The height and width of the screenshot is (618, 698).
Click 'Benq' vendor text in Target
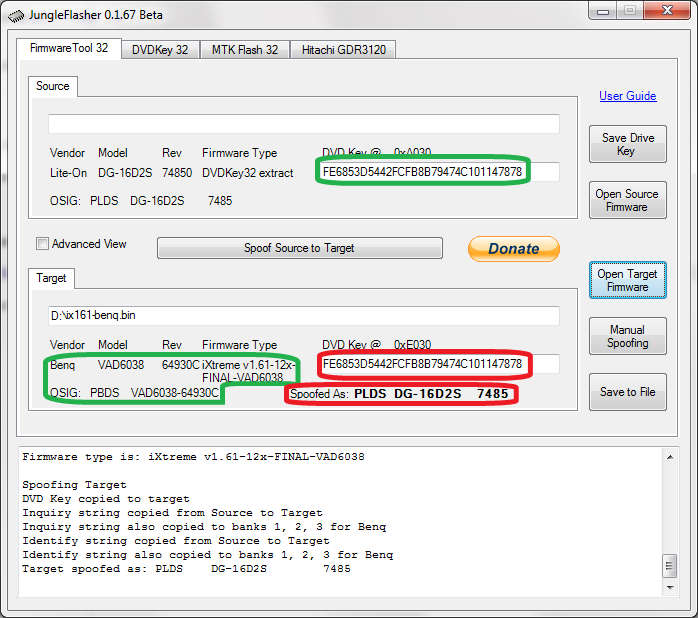click(x=62, y=365)
